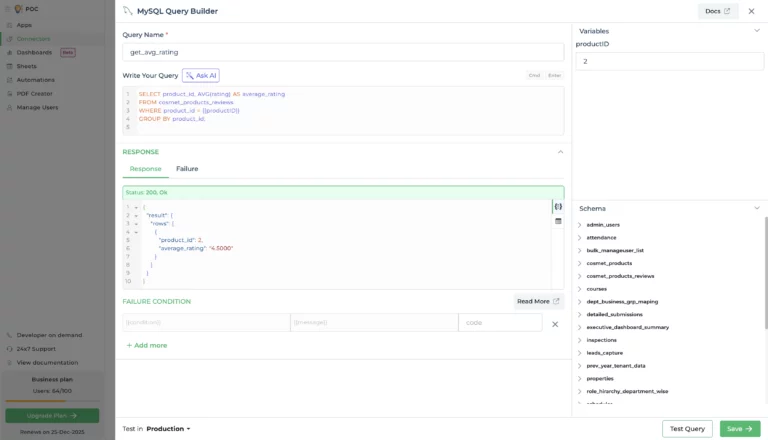Select the Response tab
This screenshot has width=768, height=440.
146,169
